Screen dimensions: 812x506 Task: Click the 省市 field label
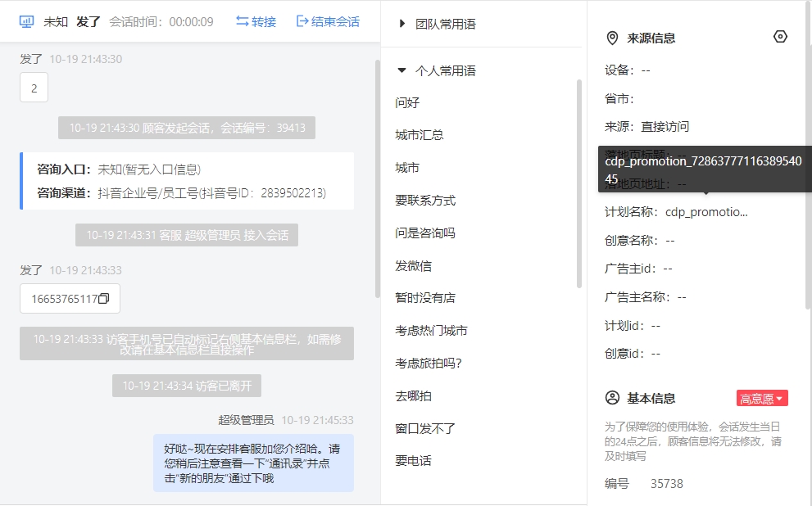click(619, 98)
